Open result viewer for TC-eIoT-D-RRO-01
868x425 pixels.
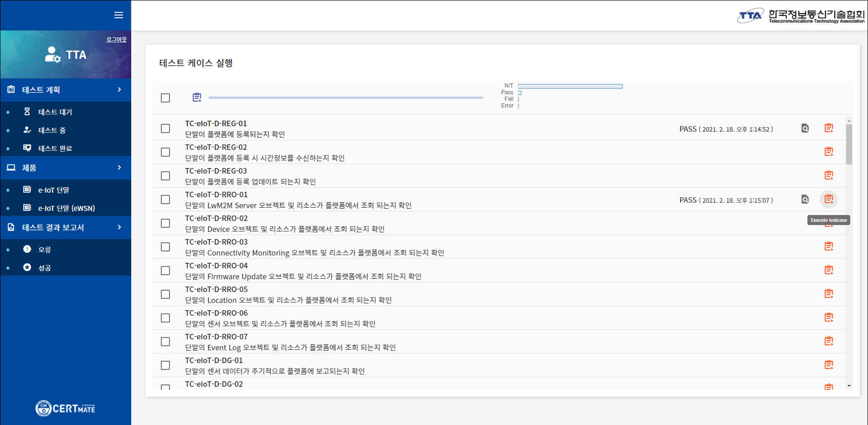(x=805, y=200)
